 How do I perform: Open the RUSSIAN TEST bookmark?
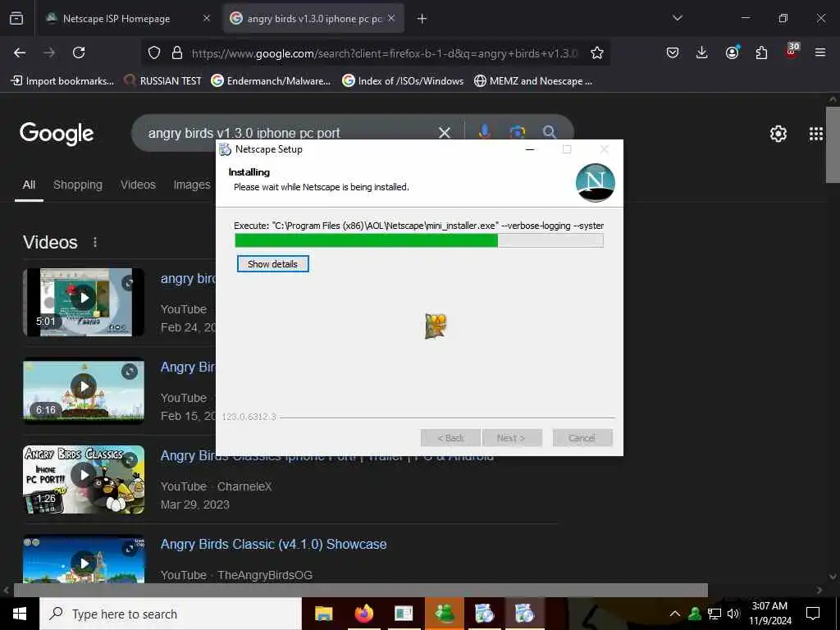pyautogui.click(x=163, y=81)
